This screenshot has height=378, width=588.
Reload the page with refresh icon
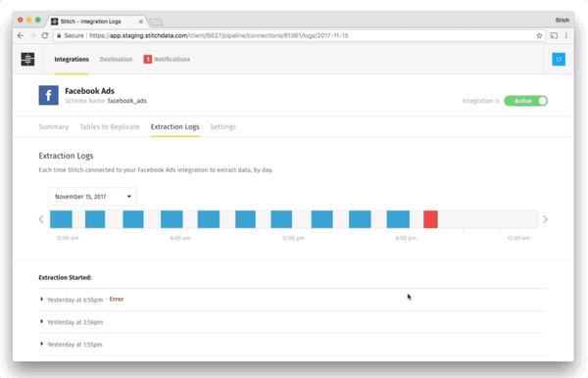pyautogui.click(x=45, y=35)
